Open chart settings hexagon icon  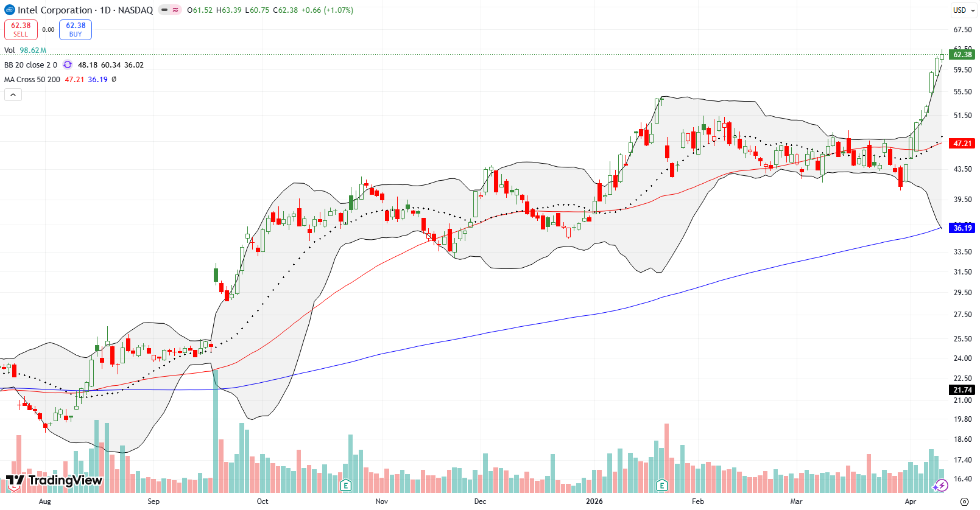pos(964,501)
